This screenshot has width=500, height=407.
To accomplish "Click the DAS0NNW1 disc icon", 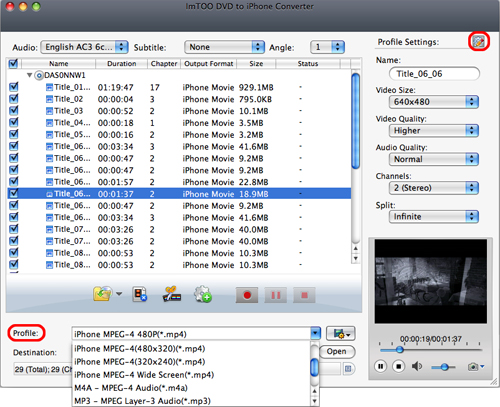I will pyautogui.click(x=39, y=75).
